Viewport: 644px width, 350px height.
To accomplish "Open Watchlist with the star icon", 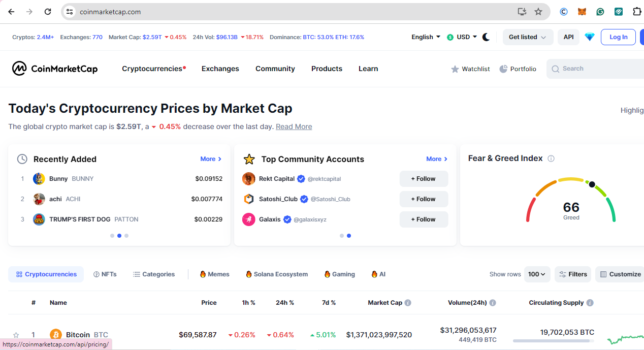I will click(x=470, y=69).
